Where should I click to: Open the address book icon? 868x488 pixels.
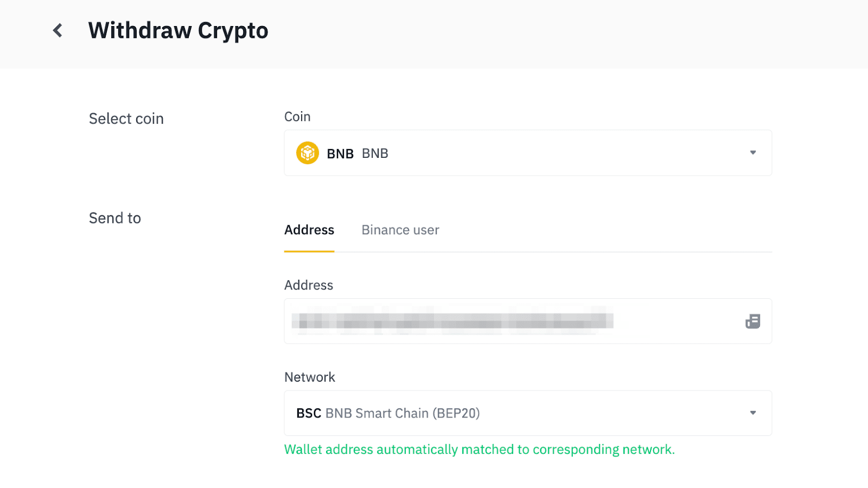(x=752, y=322)
